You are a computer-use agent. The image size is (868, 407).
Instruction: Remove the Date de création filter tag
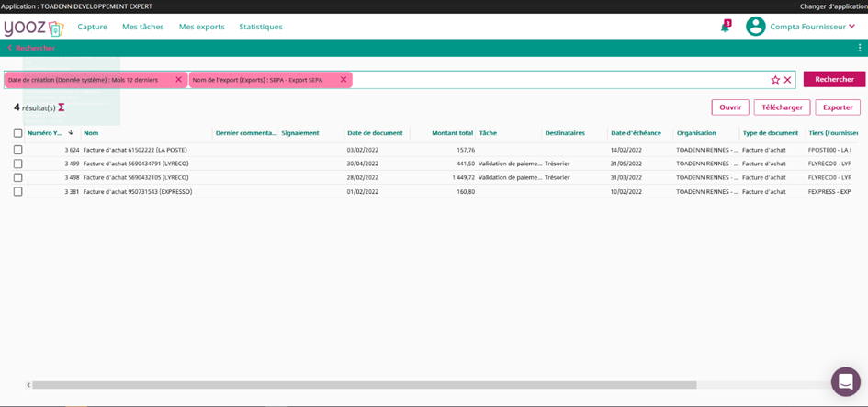click(x=178, y=80)
